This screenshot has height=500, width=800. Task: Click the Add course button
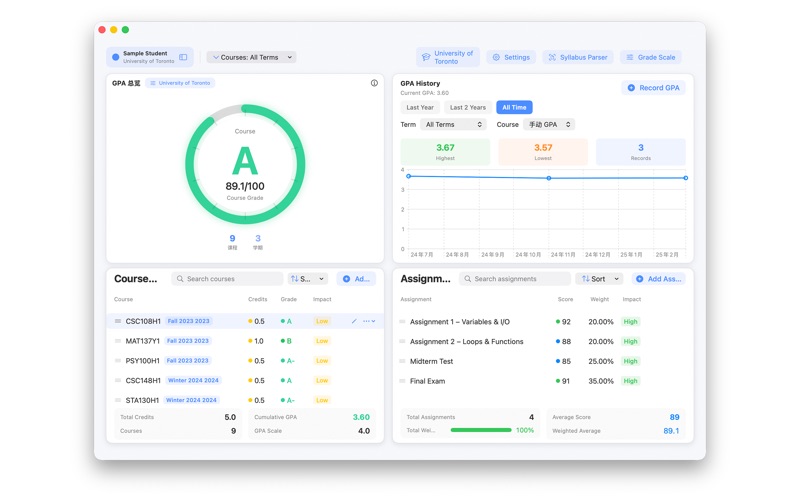point(356,279)
